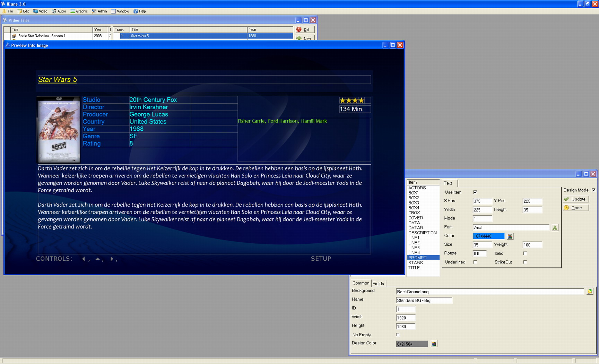Open the color picker icon beside Color value
This screenshot has width=599, height=364.
click(510, 236)
